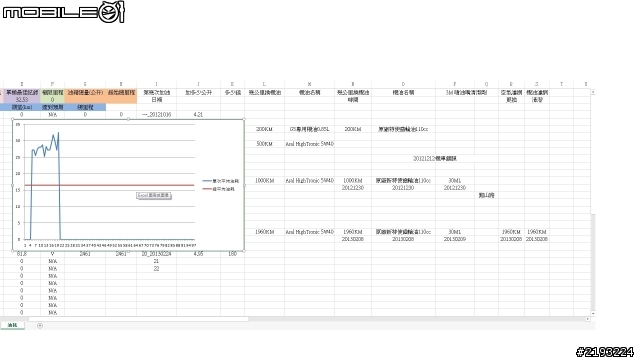The width and height of the screenshot is (640, 360).
Task: Select the cell containing 22 in column I
Action: pos(156,269)
